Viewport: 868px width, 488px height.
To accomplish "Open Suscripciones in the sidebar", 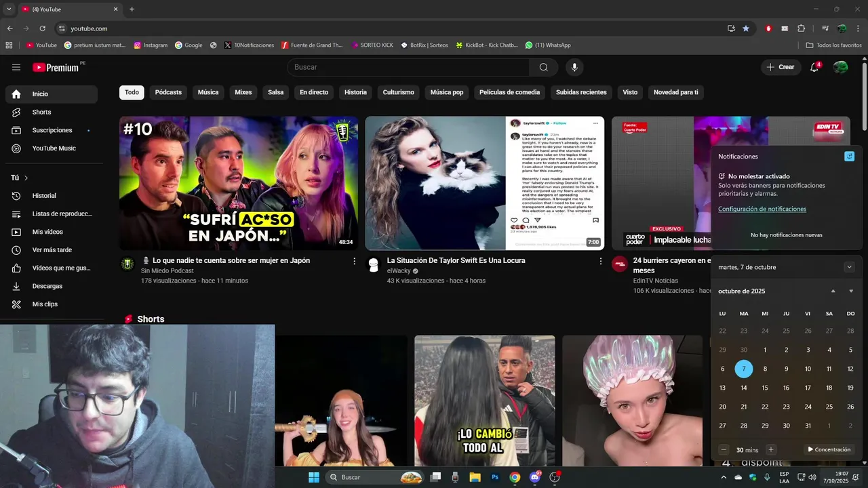I will click(52, 130).
